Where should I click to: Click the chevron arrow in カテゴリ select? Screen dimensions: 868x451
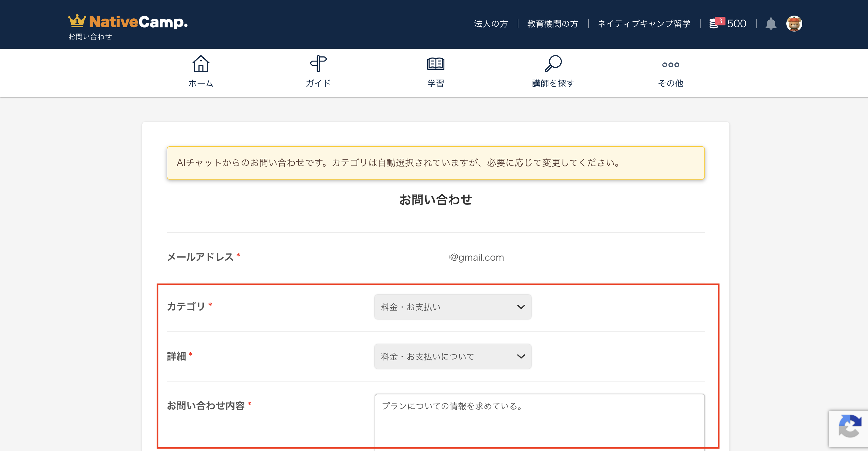(x=521, y=307)
